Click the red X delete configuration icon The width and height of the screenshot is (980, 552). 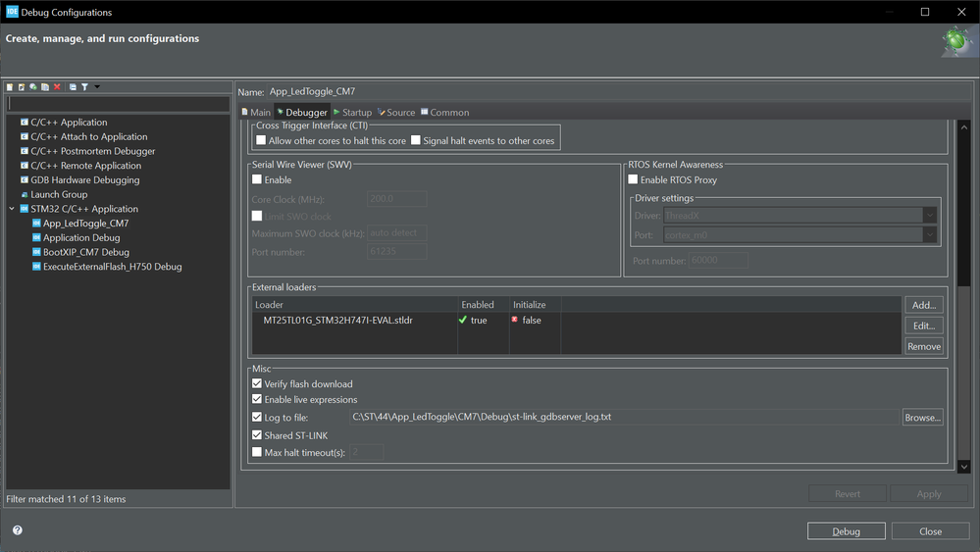57,87
